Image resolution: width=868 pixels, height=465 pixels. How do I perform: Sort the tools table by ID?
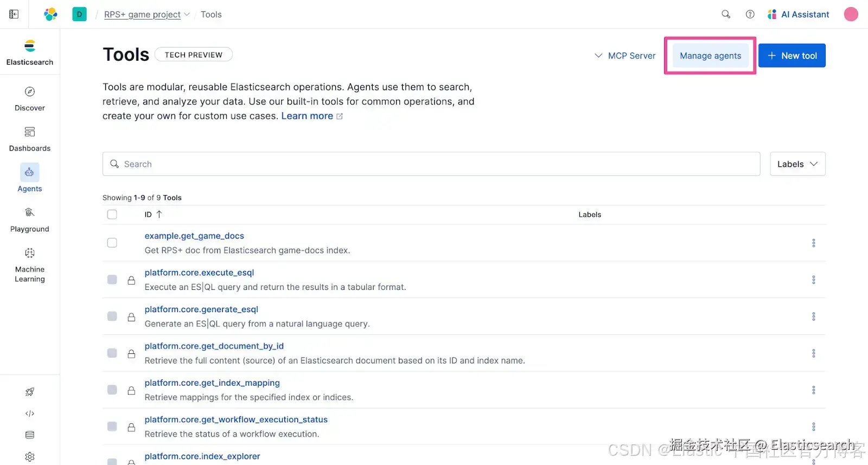(x=153, y=215)
